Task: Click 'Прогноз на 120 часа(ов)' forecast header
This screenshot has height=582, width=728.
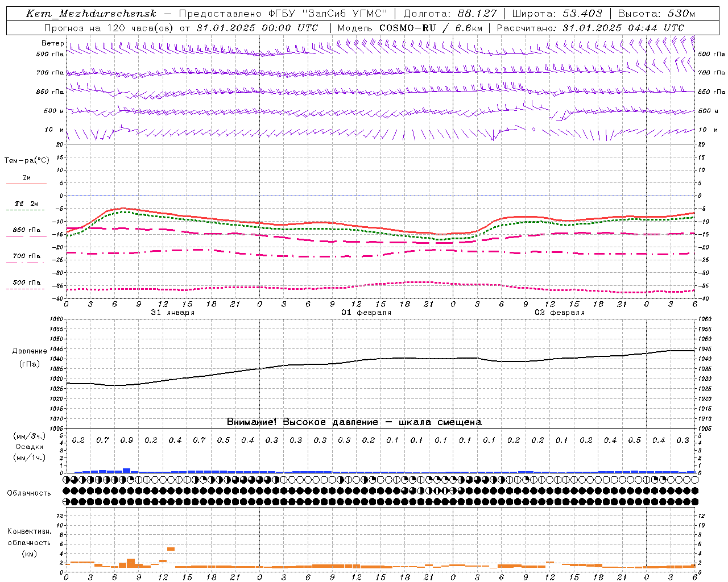Action: 108,28
